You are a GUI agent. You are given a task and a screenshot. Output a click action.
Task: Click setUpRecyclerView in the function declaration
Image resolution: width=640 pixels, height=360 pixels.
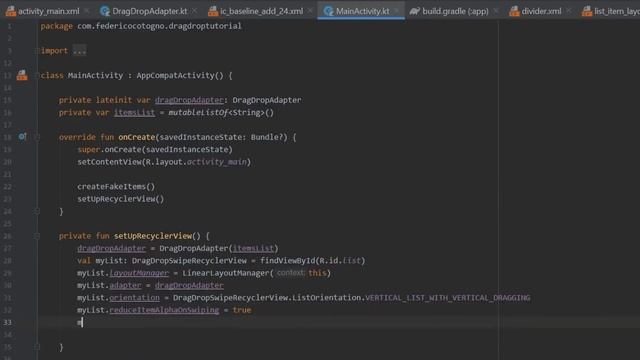[153, 236]
